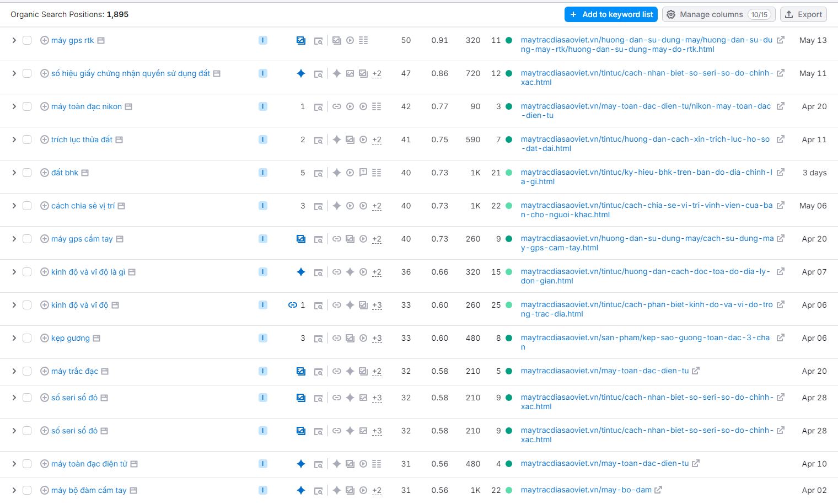Click the AI overview star icon for kinh độ và vĩ độ là gì

point(301,272)
